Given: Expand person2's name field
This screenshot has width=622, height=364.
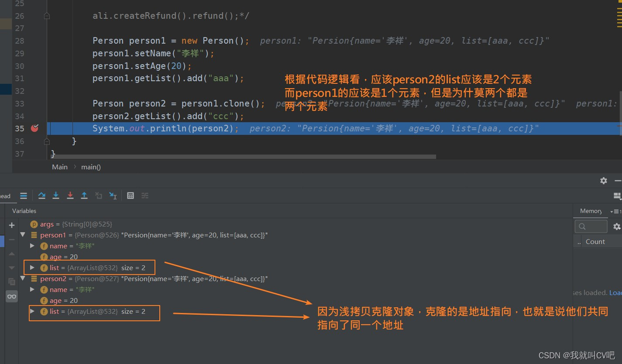Looking at the screenshot, I should [32, 289].
